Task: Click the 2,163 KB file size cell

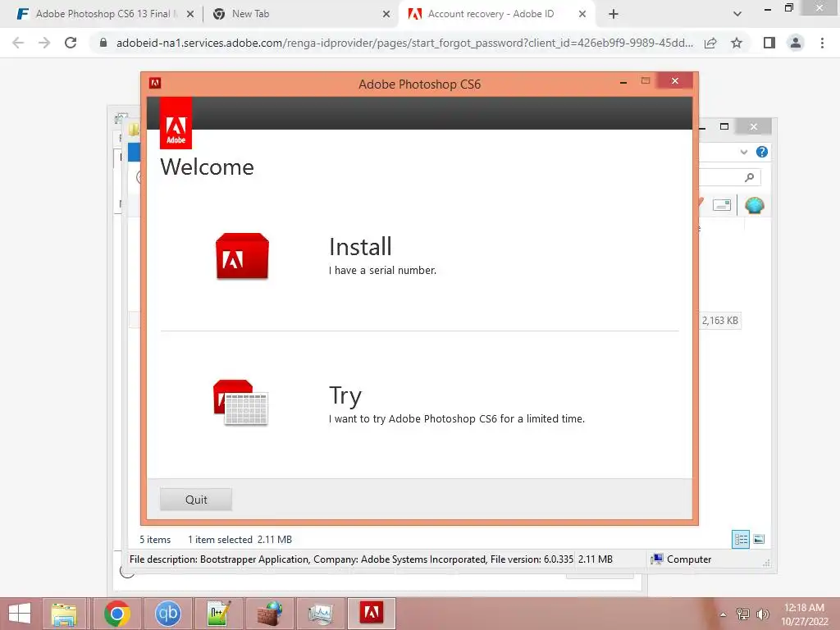Action: 720,321
